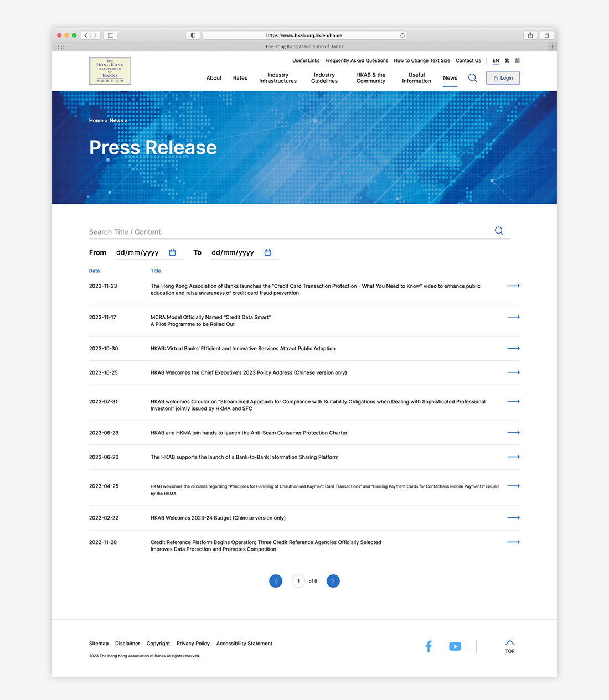The image size is (609, 700).
Task: Open 2022-11-28 press release arrow
Action: pyautogui.click(x=513, y=542)
